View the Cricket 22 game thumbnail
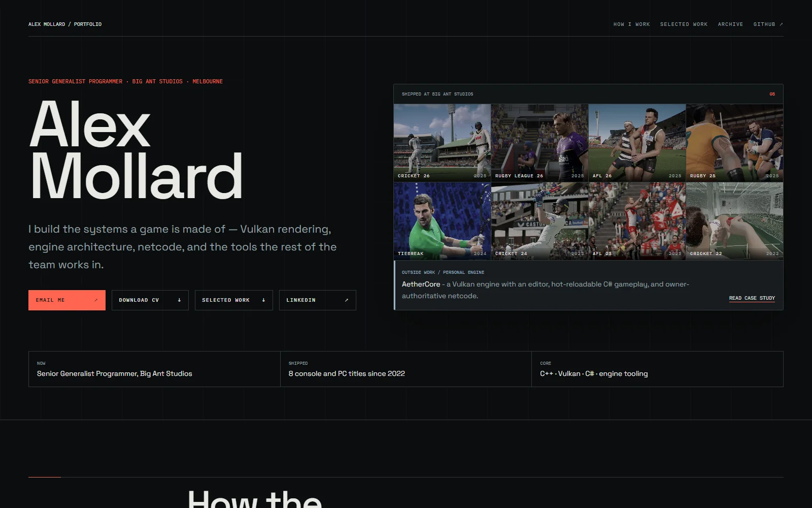812x508 pixels. tap(734, 221)
